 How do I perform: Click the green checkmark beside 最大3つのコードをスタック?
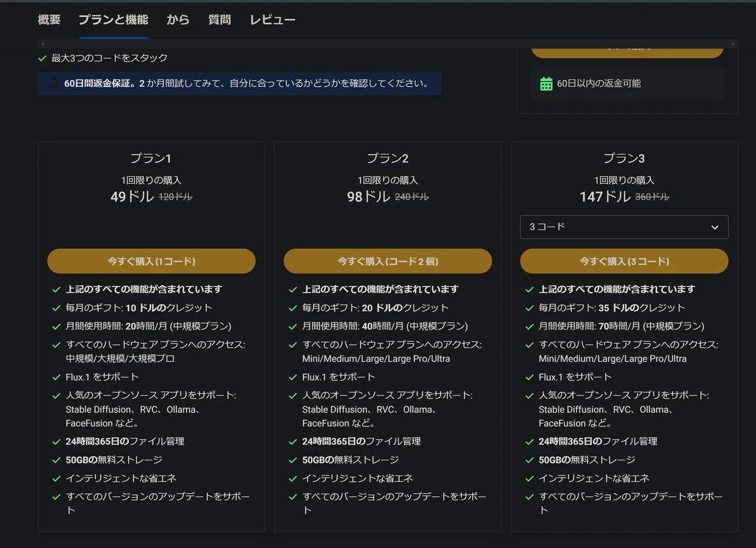click(42, 58)
